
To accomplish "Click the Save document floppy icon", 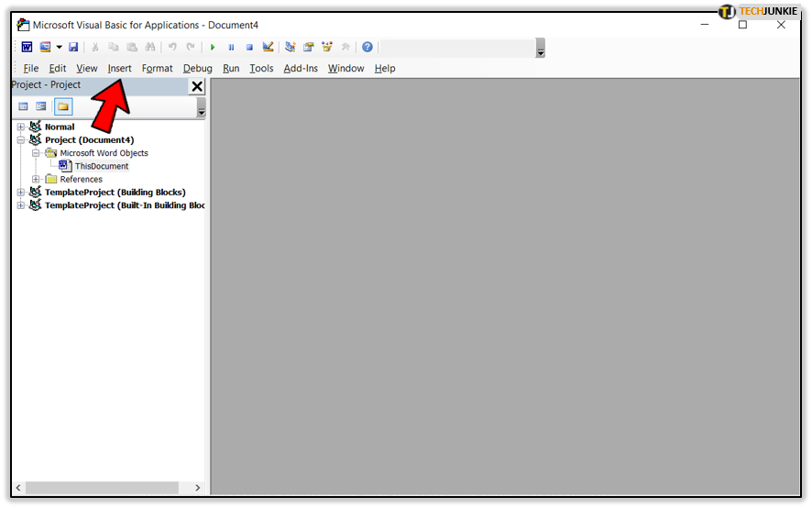I will [x=73, y=47].
